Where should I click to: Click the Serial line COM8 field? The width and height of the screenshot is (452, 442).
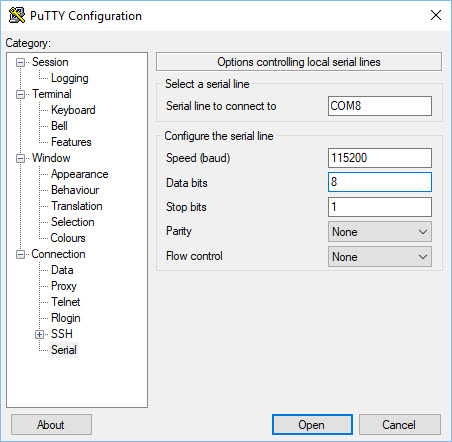(x=380, y=106)
